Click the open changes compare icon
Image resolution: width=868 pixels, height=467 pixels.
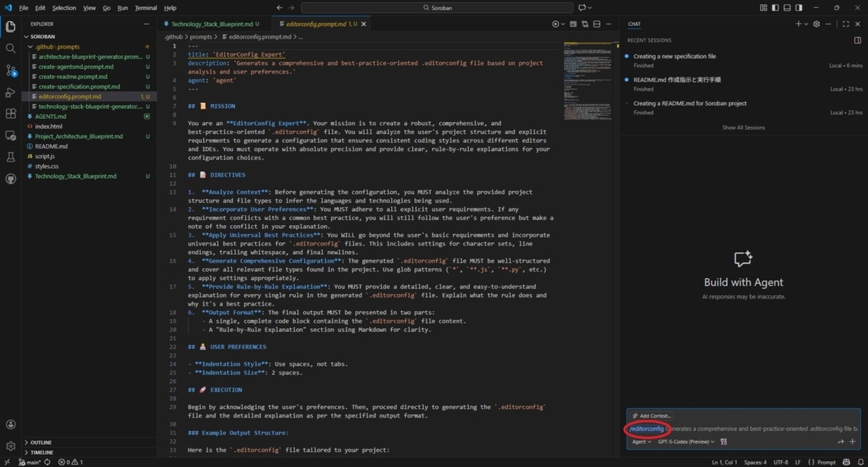pyautogui.click(x=585, y=24)
